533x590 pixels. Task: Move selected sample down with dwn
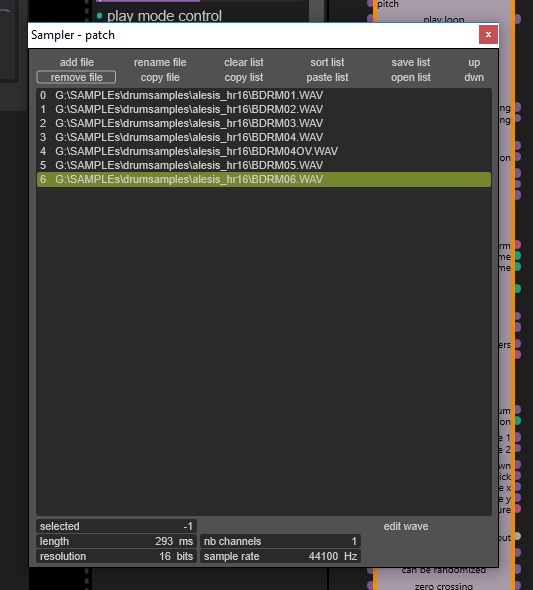coord(474,77)
